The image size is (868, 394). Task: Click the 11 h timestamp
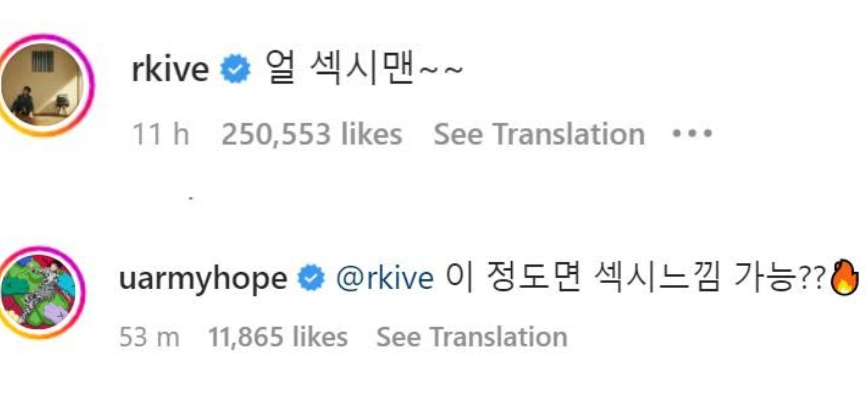(x=161, y=134)
